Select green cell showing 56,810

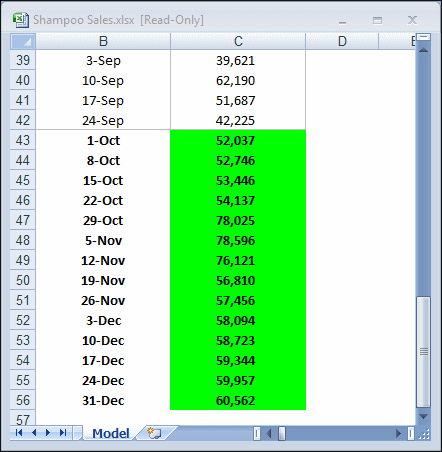coord(238,280)
